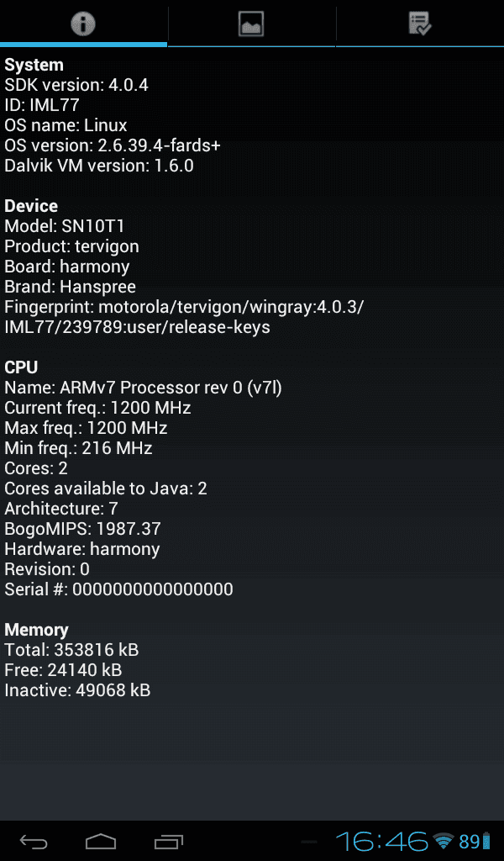Tap the Serial # zeros entry
The width and height of the screenshot is (504, 861).
(119, 589)
